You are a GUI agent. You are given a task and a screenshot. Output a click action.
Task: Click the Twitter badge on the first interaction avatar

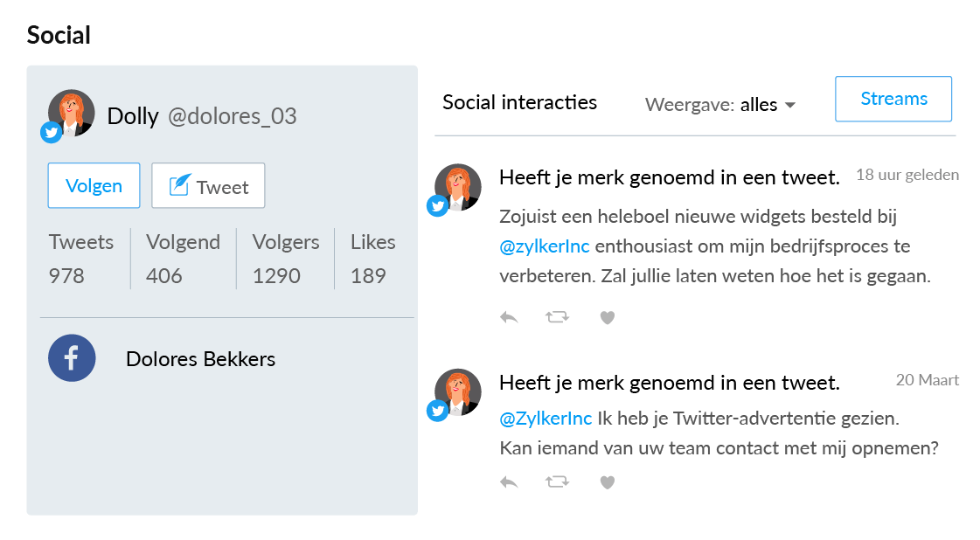pos(438,205)
